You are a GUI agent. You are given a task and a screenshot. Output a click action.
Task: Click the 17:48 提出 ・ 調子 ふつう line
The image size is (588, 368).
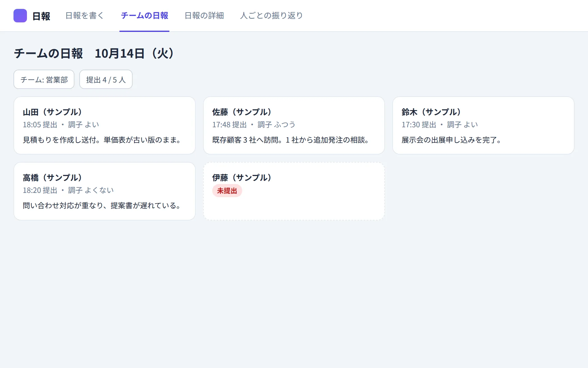click(254, 125)
